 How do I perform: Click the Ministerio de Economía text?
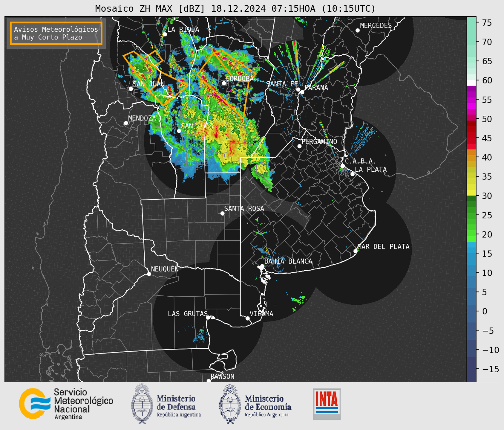[x=268, y=406]
